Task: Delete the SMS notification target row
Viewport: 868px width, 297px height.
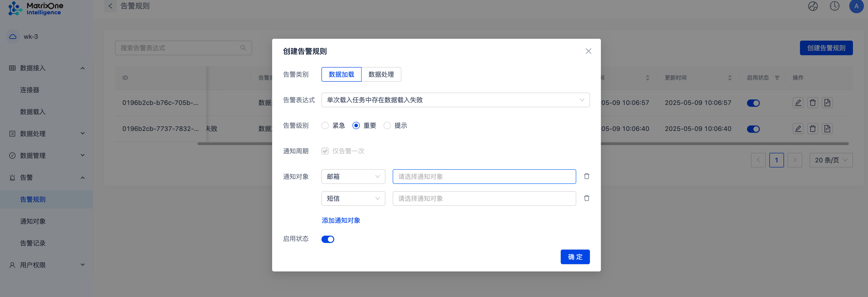Action: point(586,198)
